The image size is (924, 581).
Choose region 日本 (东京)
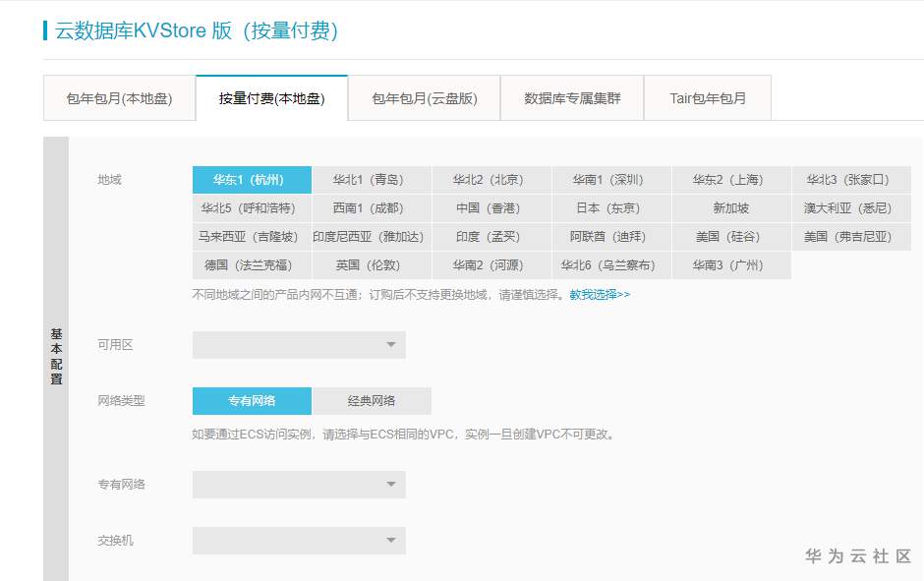click(611, 208)
